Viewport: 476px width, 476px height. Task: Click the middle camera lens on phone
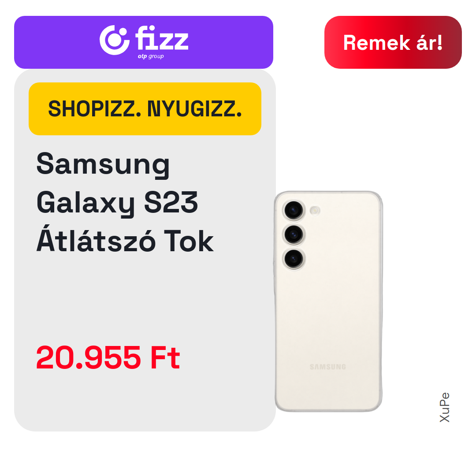point(294,234)
